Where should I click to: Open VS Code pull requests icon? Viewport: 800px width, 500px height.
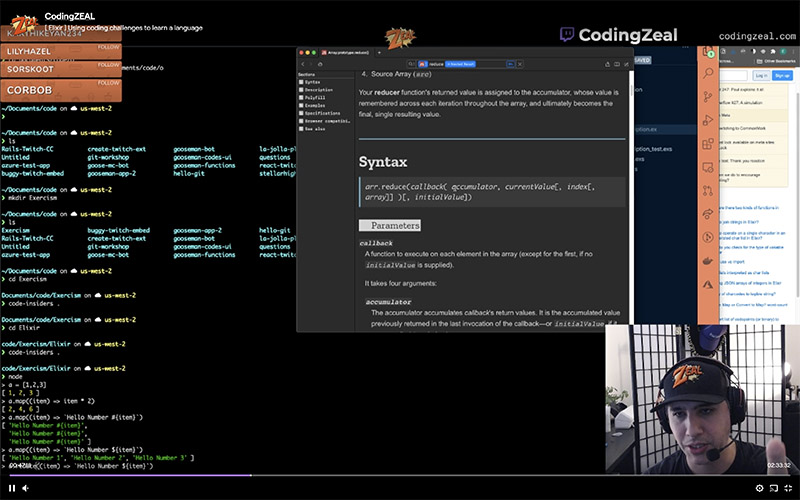click(x=708, y=191)
